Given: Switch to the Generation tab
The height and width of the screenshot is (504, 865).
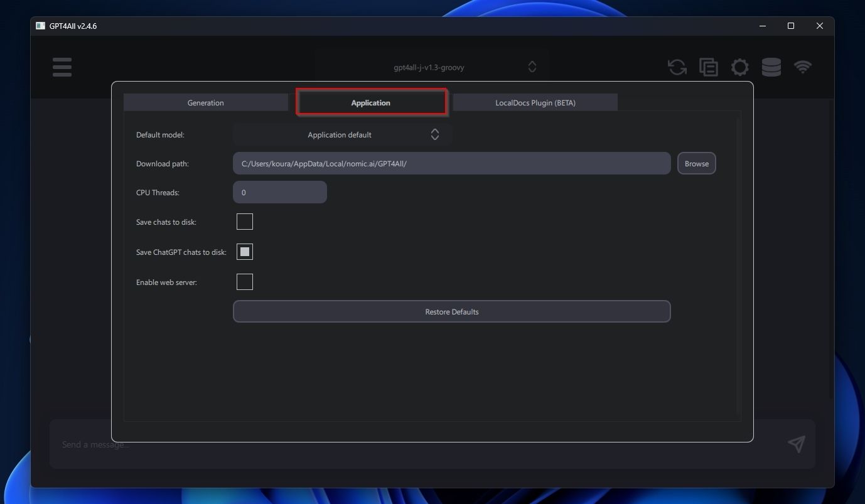Looking at the screenshot, I should pos(205,102).
